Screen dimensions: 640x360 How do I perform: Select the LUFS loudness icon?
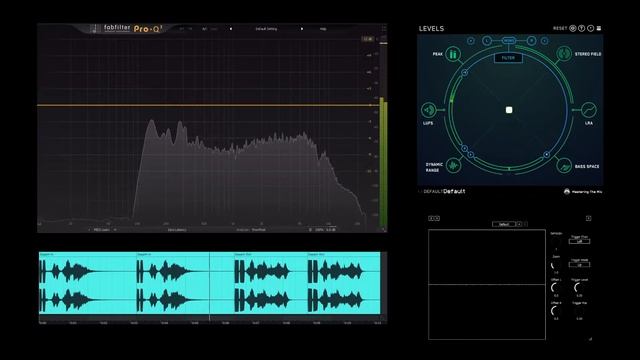428,110
